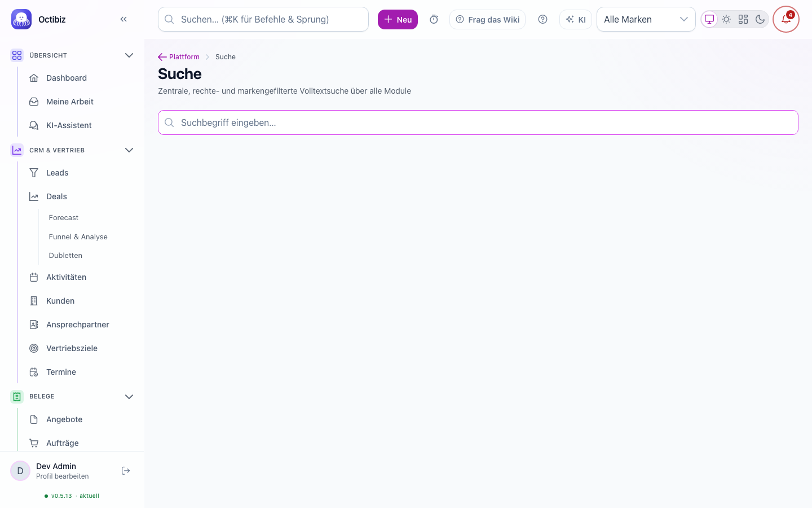Collapse the Übersicht section chevron
812x508 pixels.
129,55
